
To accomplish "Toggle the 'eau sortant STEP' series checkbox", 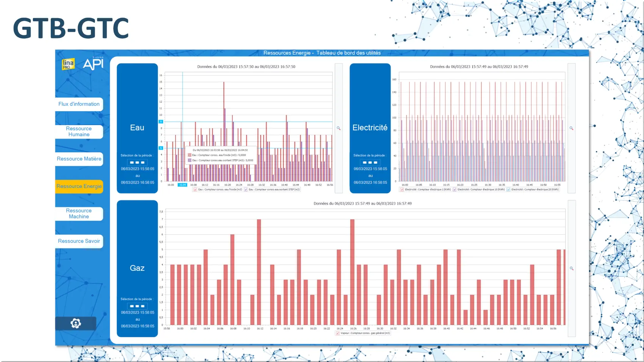I will (x=246, y=190).
